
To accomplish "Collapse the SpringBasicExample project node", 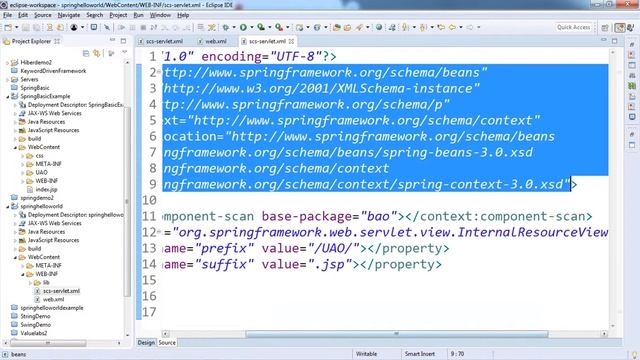I will coord(7,97).
